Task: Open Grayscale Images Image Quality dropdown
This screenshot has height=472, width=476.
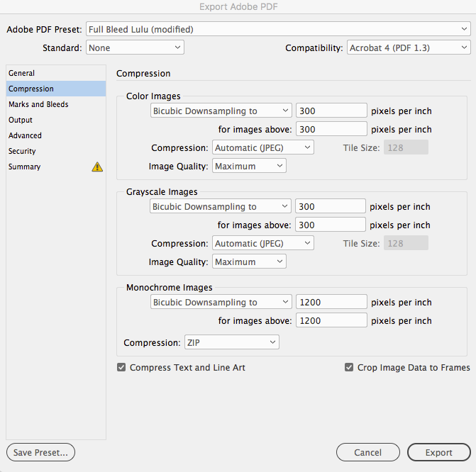Action: (249, 262)
